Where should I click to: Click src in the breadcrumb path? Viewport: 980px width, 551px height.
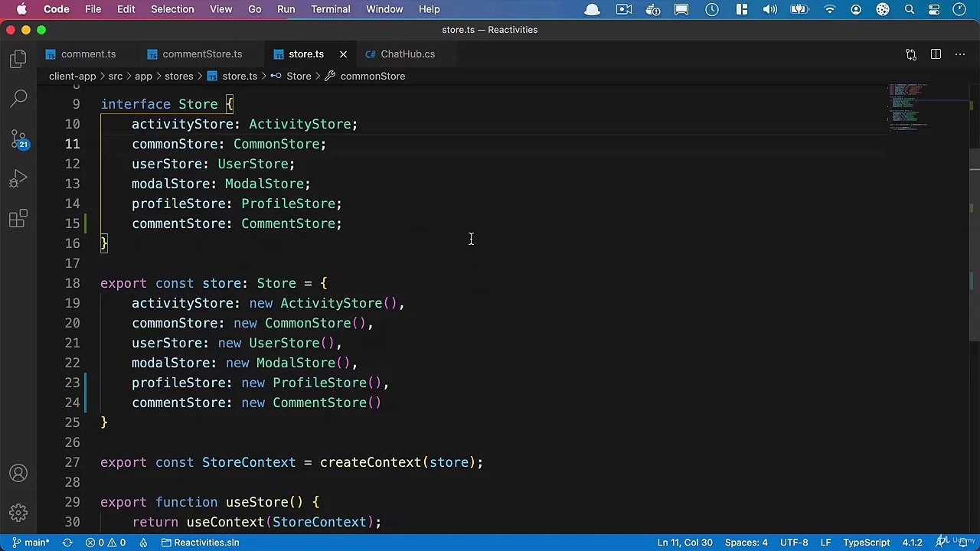[x=115, y=76]
